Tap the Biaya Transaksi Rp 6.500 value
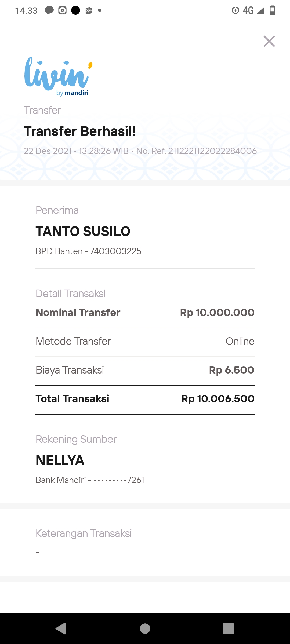Viewport: 290px width, 644px height. (x=231, y=370)
